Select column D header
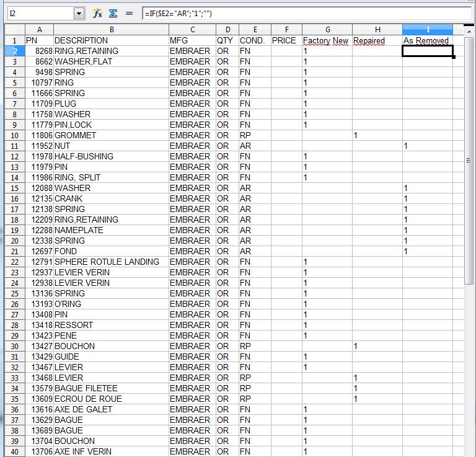476x457 pixels. pos(227,30)
